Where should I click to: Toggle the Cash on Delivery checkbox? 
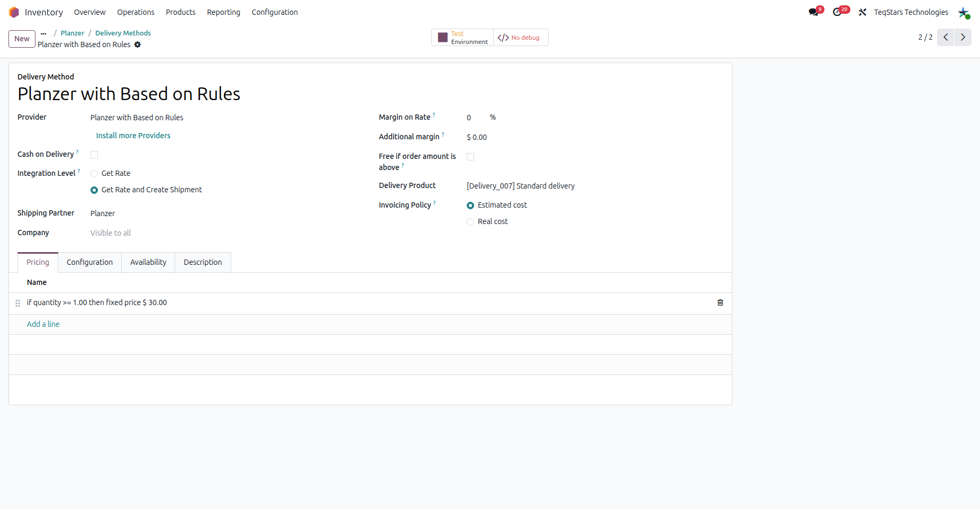coord(94,155)
